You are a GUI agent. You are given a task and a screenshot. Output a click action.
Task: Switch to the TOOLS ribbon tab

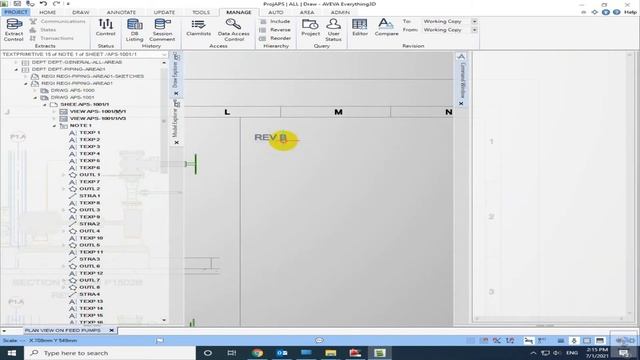click(201, 12)
